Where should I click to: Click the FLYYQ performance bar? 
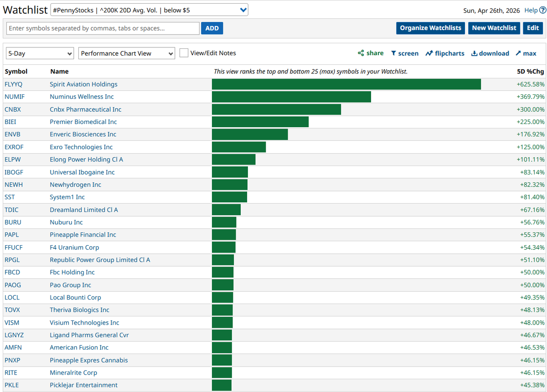[346, 84]
